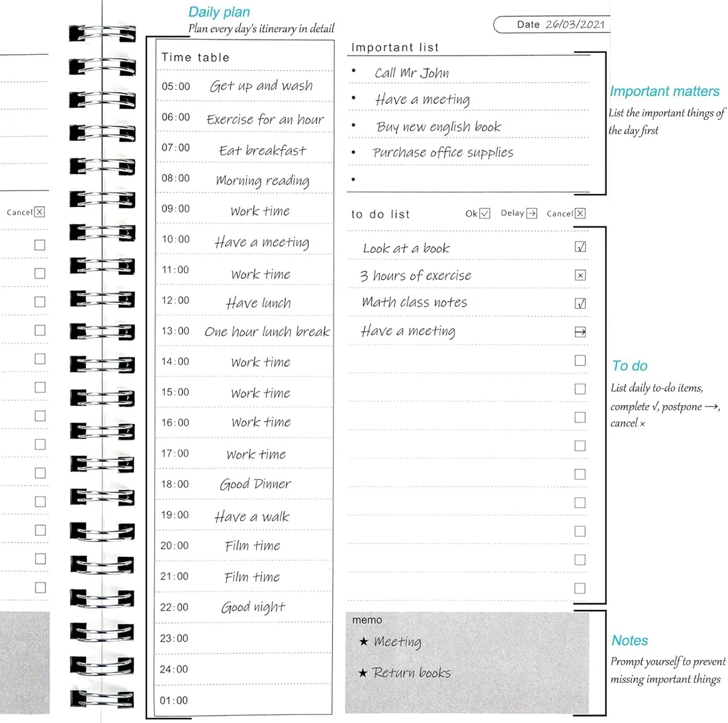728x723 pixels.
Task: Click the star beside Return books
Action: coord(363,673)
